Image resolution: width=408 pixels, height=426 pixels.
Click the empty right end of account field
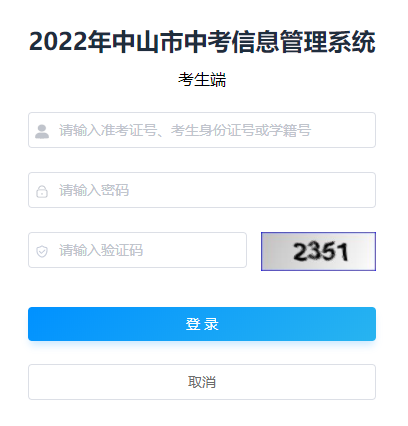(x=347, y=130)
